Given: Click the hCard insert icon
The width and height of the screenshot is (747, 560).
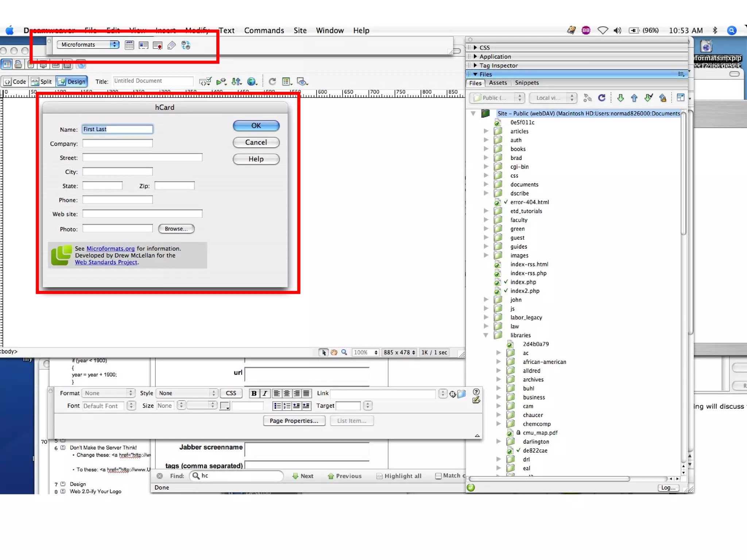Looking at the screenshot, I should (x=143, y=45).
